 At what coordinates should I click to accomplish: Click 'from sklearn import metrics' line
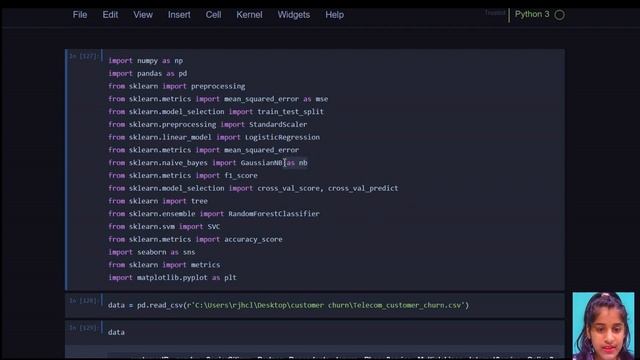[164, 264]
